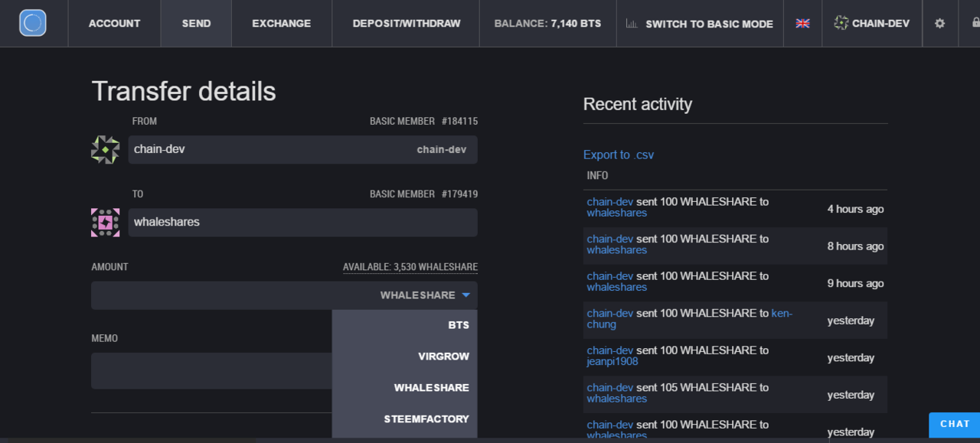Image resolution: width=980 pixels, height=443 pixels.
Task: Click 'yesterday' in the jeanpi1908 row
Action: pyautogui.click(x=851, y=357)
